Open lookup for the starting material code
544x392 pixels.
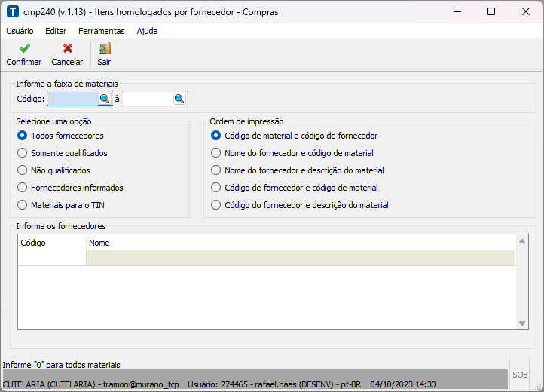105,99
